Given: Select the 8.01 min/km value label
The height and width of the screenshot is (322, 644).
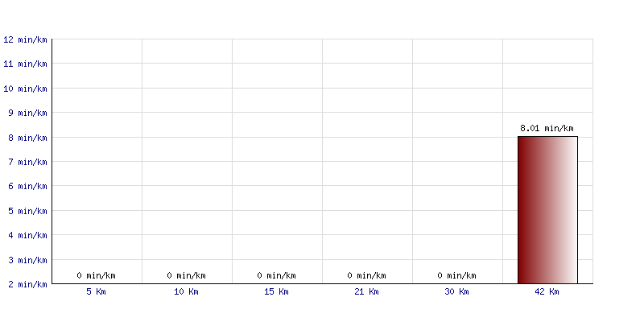Looking at the screenshot, I should point(547,128).
